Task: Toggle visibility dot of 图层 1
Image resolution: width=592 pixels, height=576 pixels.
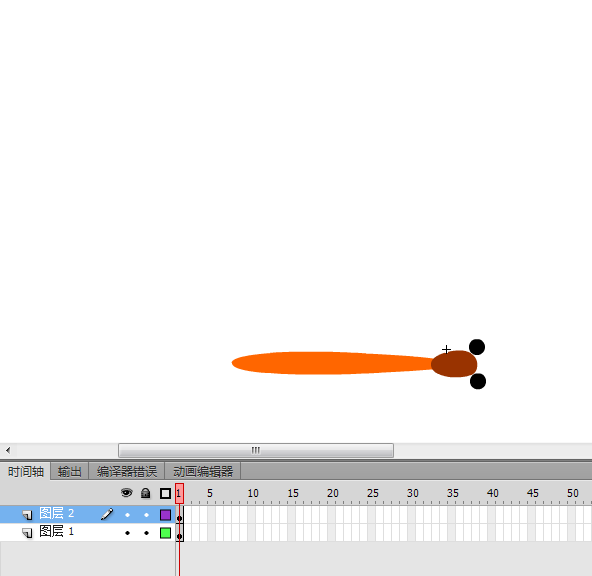Action: pyautogui.click(x=127, y=533)
